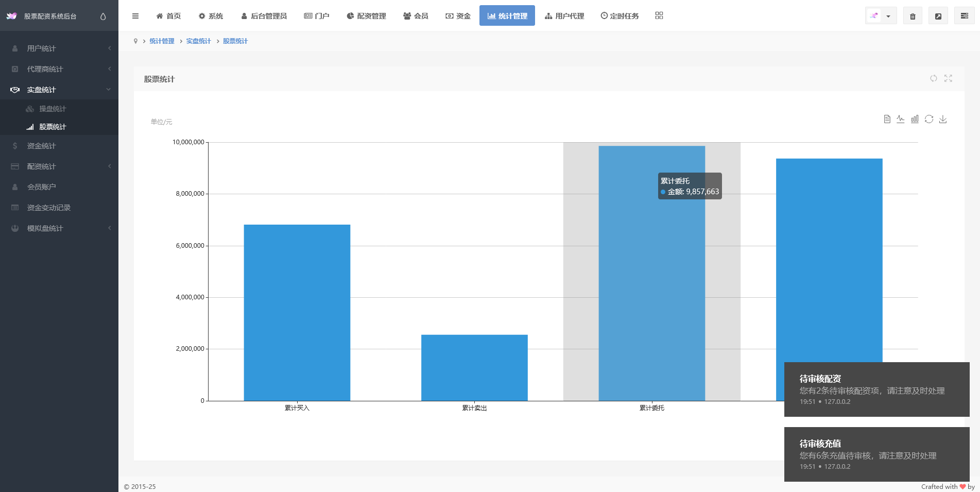Open the 资金 tab
This screenshot has height=492, width=980.
click(x=458, y=16)
